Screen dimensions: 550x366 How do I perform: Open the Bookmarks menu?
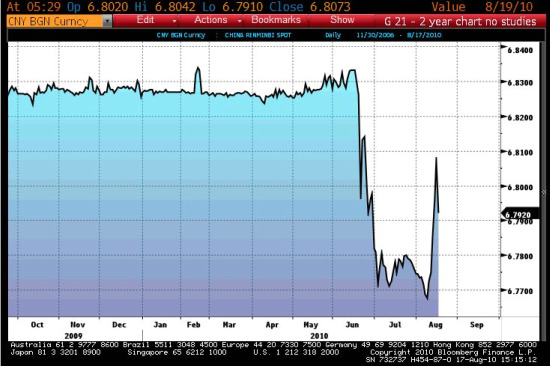[x=276, y=20]
